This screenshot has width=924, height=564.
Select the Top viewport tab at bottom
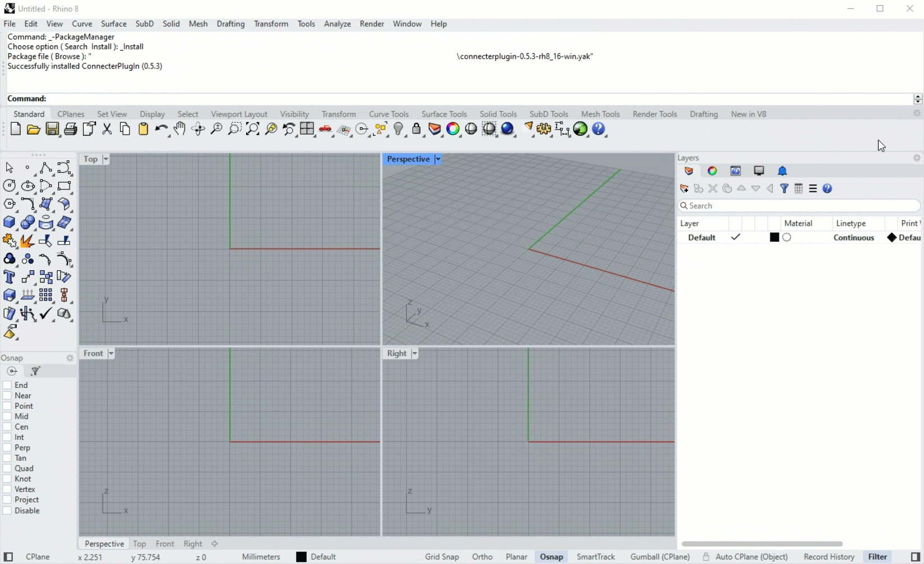[x=140, y=544]
